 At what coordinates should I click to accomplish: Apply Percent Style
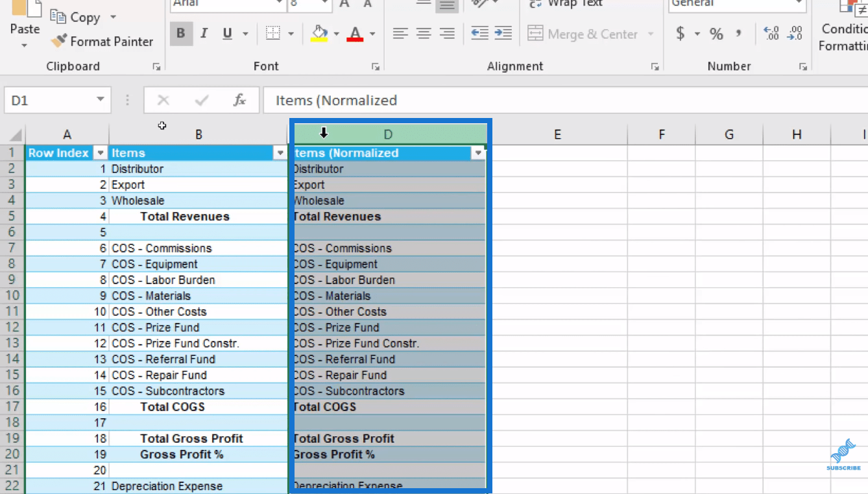[x=716, y=34]
